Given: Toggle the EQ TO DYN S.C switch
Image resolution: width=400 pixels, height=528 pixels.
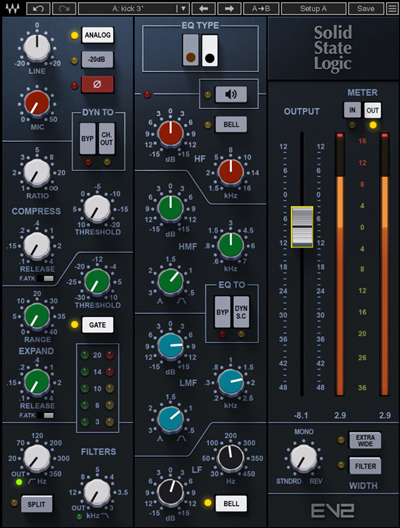Looking at the screenshot, I should click(241, 312).
